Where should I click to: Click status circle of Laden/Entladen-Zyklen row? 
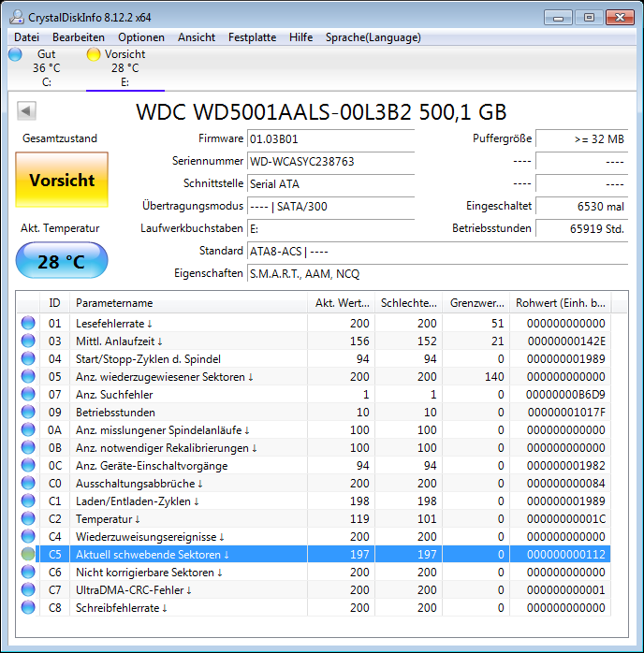click(28, 501)
